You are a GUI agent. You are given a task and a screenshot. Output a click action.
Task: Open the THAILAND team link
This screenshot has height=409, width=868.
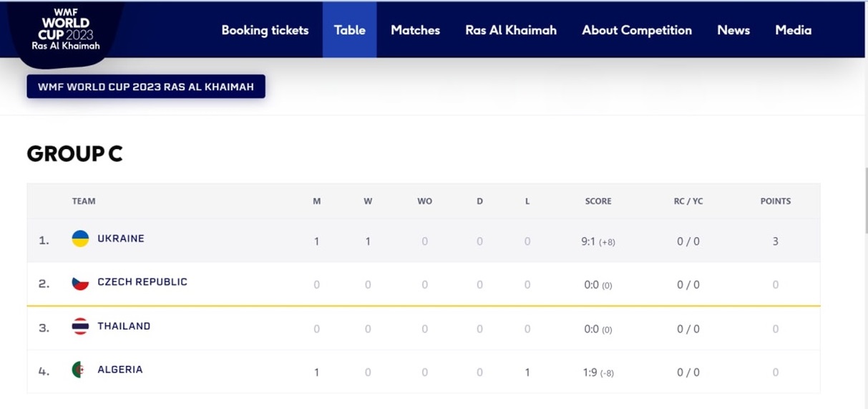124,327
